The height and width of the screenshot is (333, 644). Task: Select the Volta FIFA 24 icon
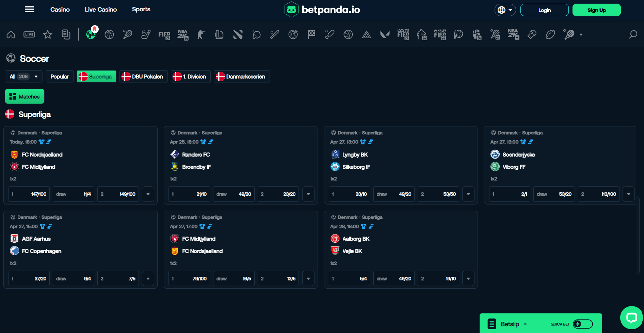click(403, 35)
